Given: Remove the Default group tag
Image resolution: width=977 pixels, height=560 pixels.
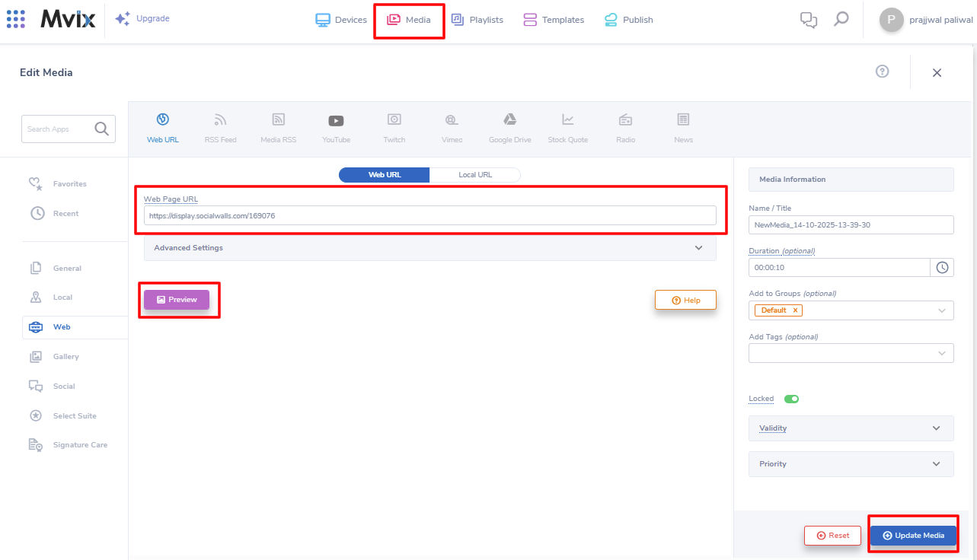Looking at the screenshot, I should [x=795, y=310].
